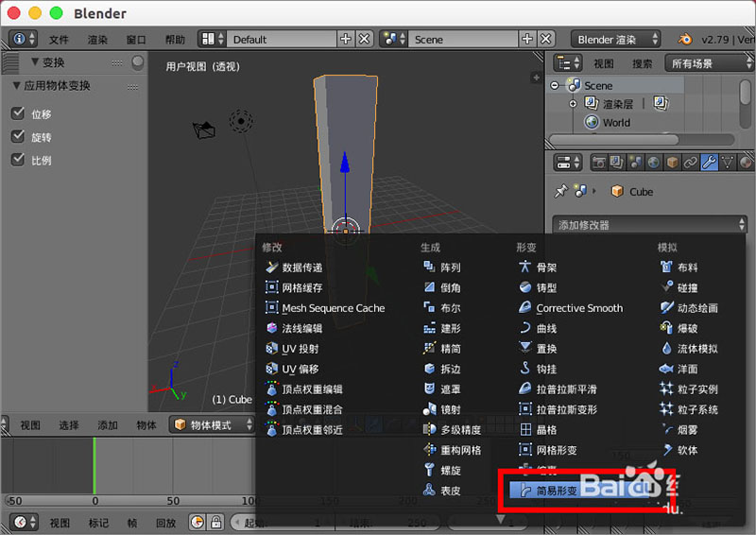Open the 帮助 help menu

[x=175, y=40]
